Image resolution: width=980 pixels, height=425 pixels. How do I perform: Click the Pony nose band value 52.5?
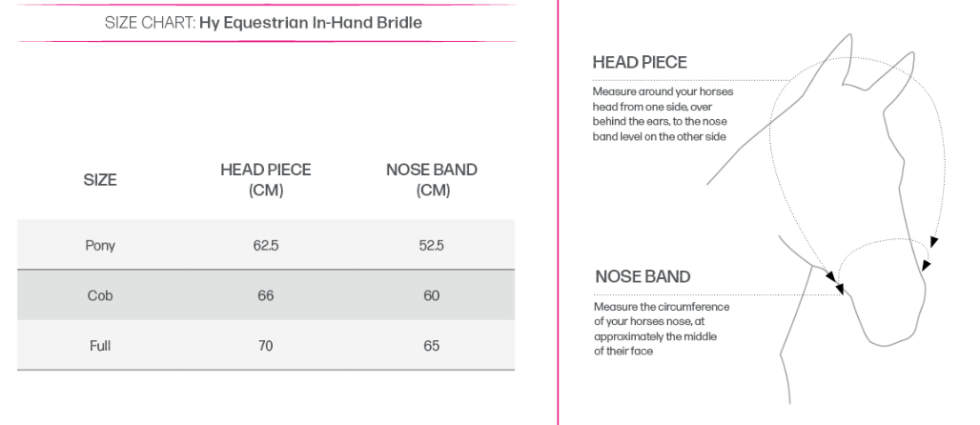coord(431,246)
